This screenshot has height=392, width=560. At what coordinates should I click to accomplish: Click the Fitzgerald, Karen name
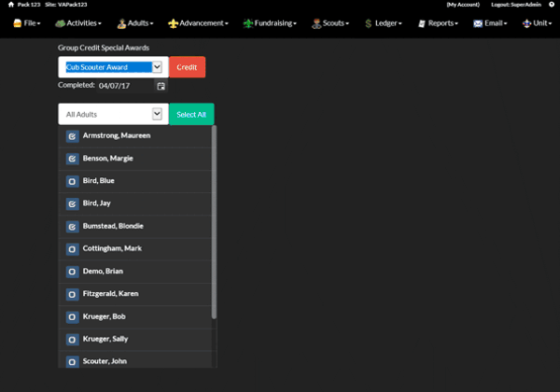coord(110,294)
